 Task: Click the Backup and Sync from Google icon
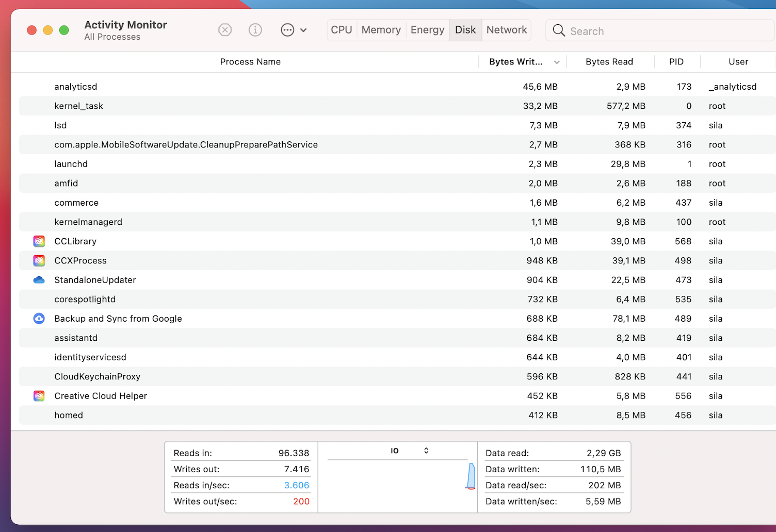click(x=39, y=319)
